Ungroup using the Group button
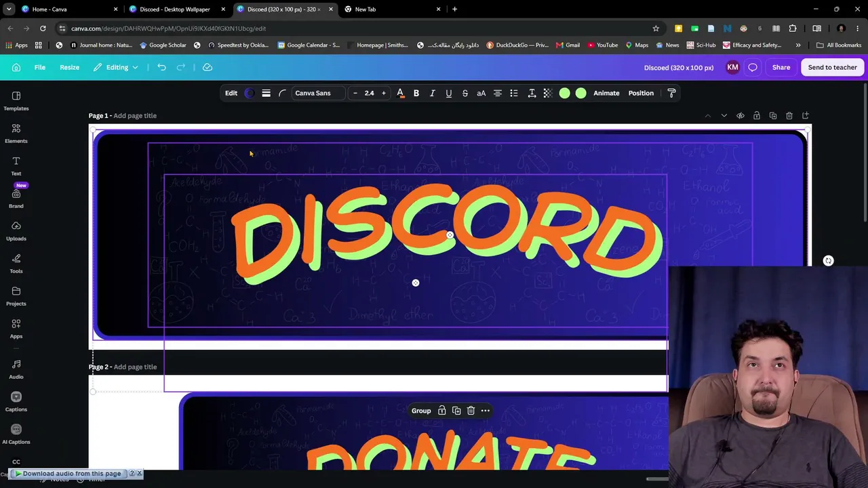This screenshot has height=488, width=868. [x=421, y=411]
